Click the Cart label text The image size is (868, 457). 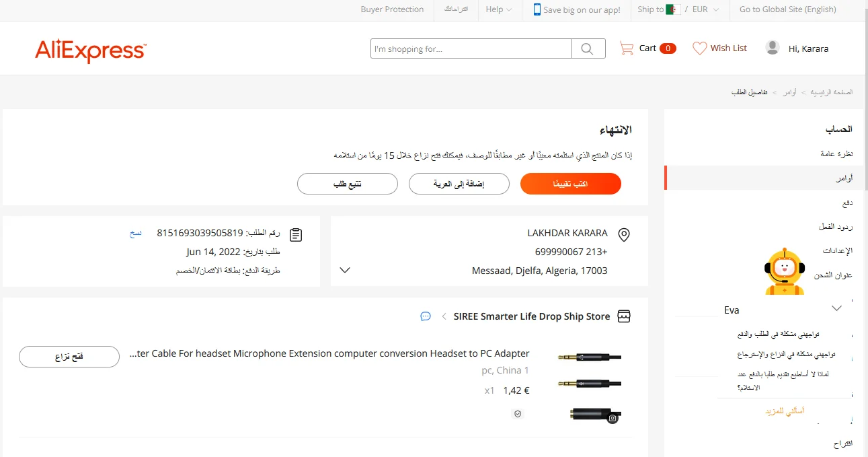tap(647, 48)
